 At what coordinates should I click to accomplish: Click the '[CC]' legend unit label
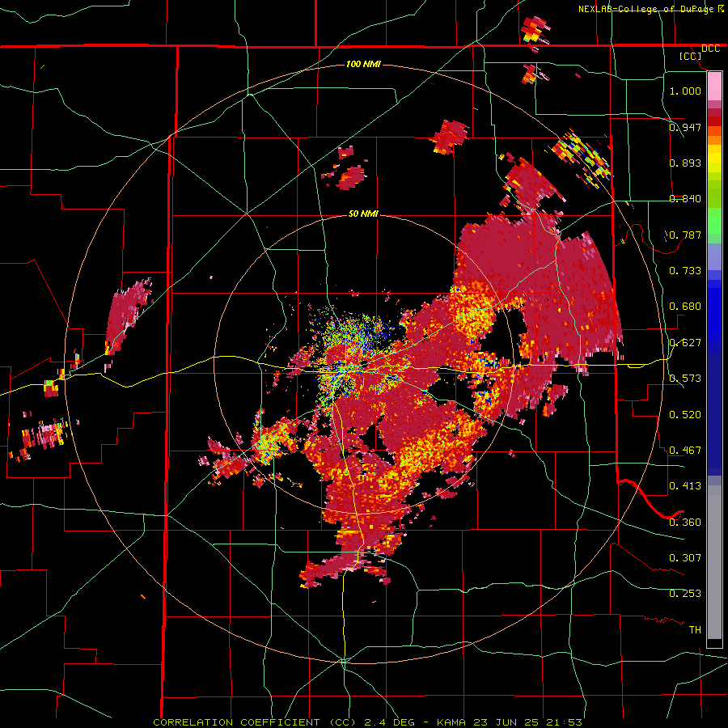690,56
